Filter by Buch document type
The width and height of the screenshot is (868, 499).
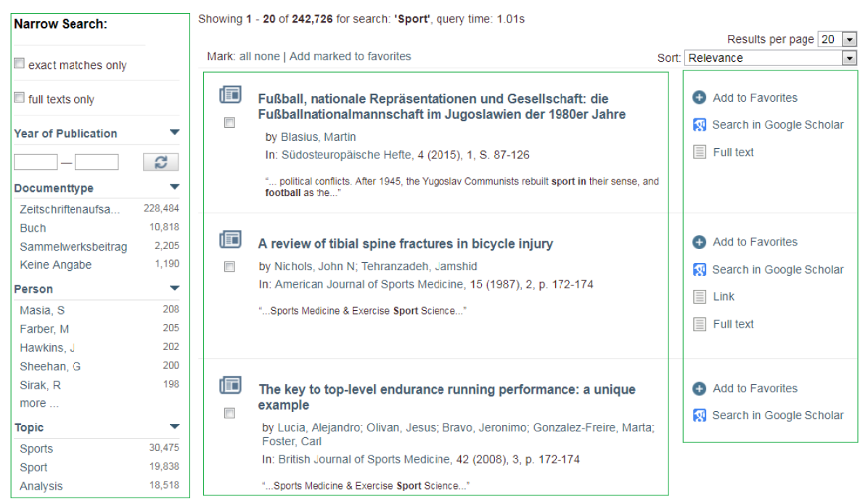33,227
